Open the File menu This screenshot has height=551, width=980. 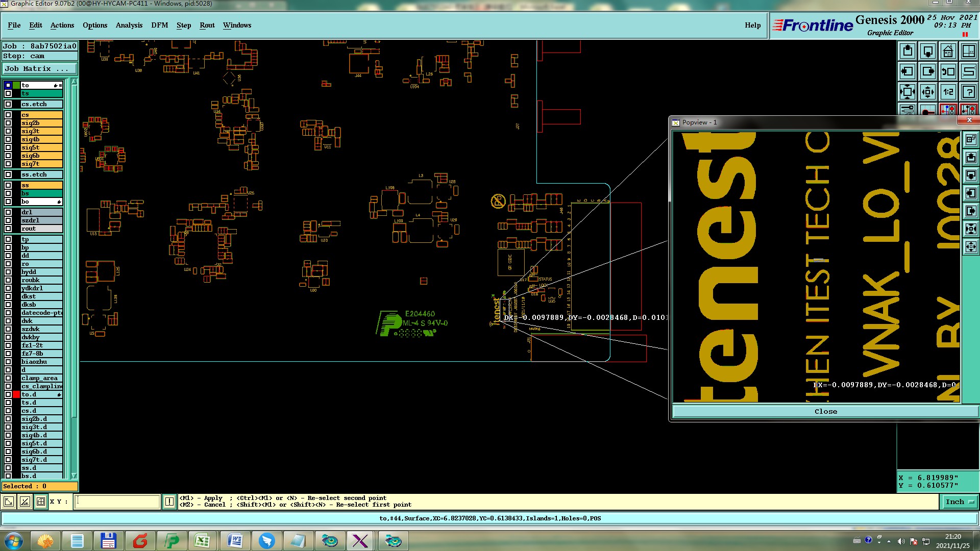click(14, 25)
